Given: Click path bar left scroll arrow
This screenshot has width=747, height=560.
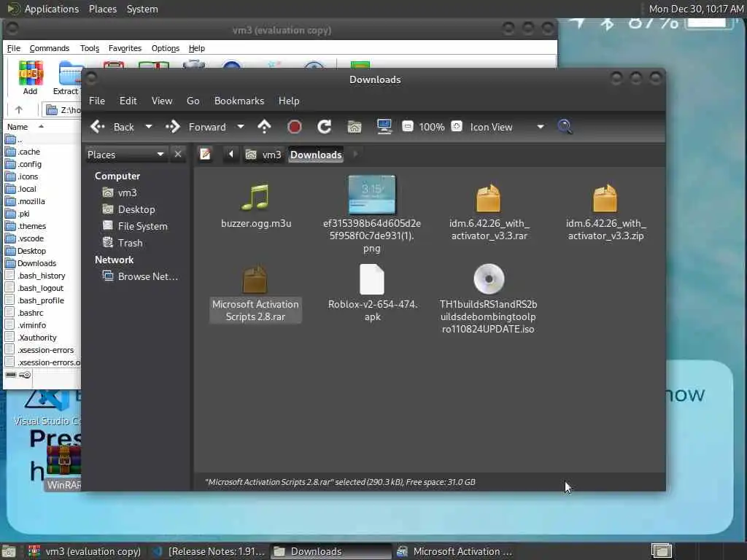Looking at the screenshot, I should pos(231,154).
